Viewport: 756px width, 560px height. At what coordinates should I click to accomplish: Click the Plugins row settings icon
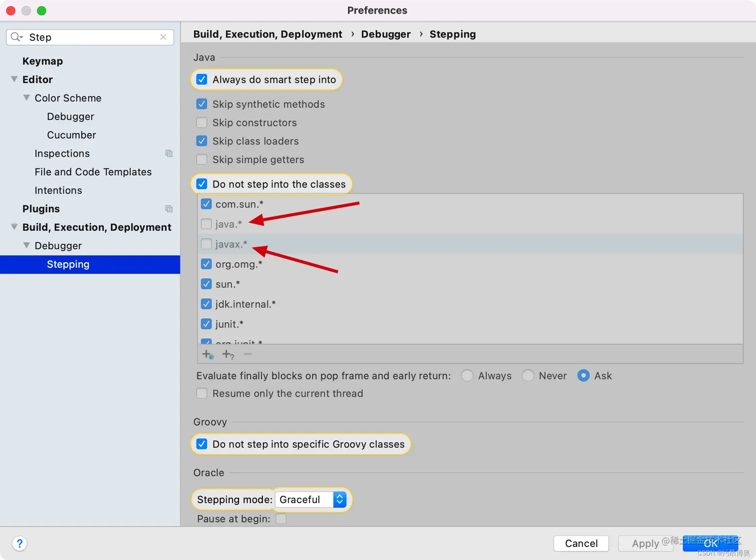pos(169,209)
